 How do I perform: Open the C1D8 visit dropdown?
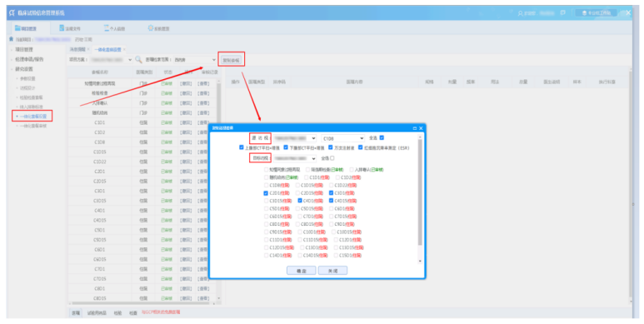coord(343,138)
